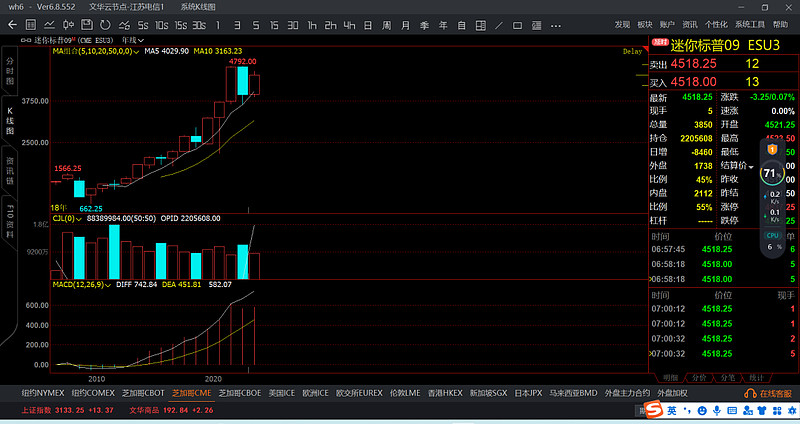The image size is (800, 424).
Task: Open the 发现 menu
Action: [622, 24]
